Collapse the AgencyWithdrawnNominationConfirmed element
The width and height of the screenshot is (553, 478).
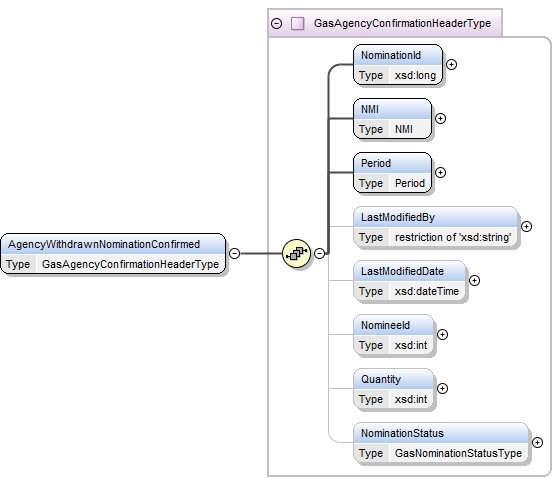[x=235, y=253]
